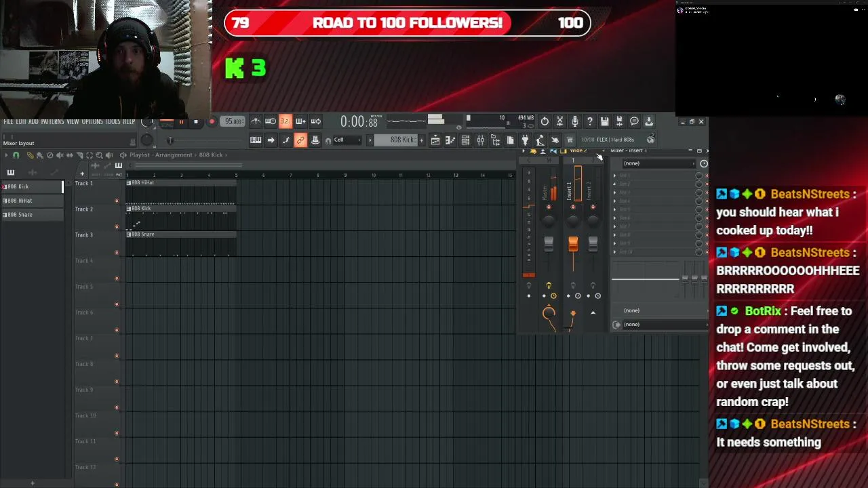This screenshot has height=488, width=868.
Task: Click the 808 HiHat clip on Track 1
Action: [x=180, y=192]
